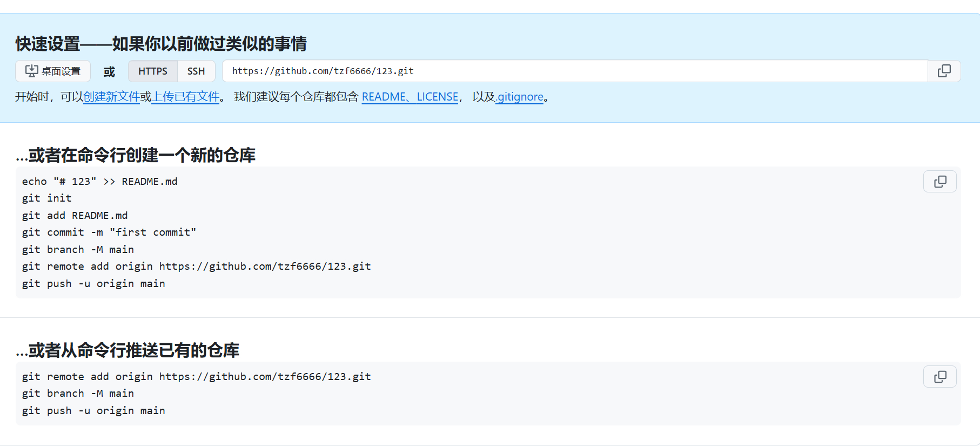980x446 pixels.
Task: Copy the push-existing-repository command block
Action: (x=939, y=377)
